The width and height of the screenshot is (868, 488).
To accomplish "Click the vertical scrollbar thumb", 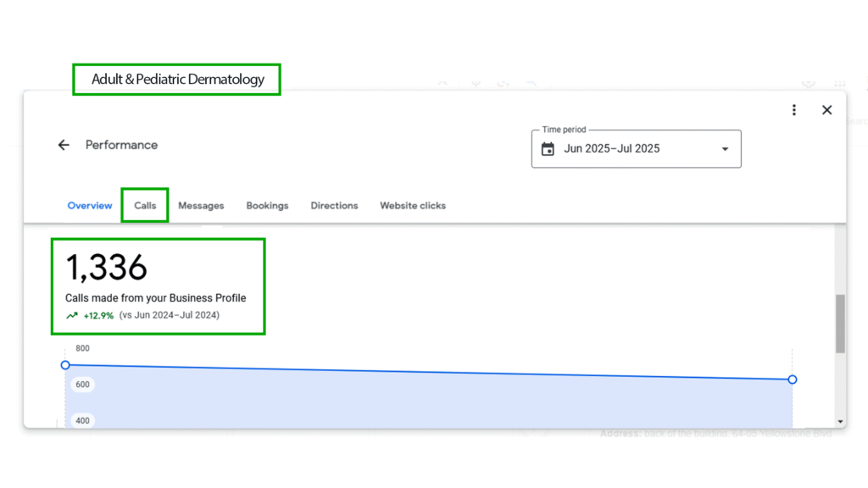I will click(840, 324).
